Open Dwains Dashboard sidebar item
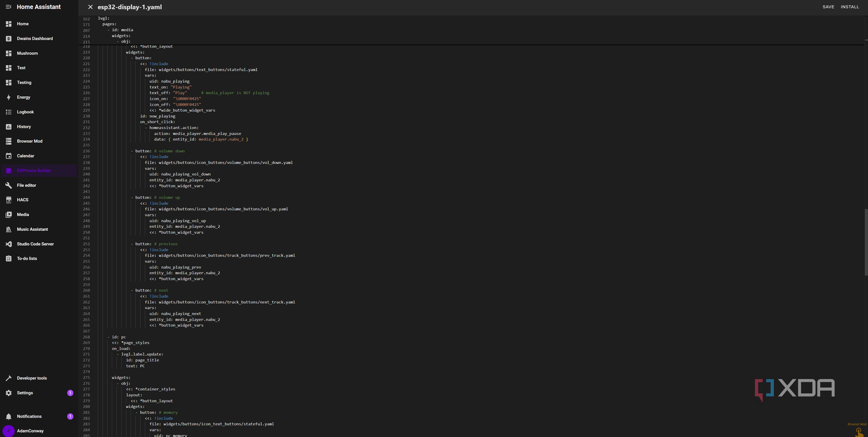868x437 pixels. coord(39,38)
